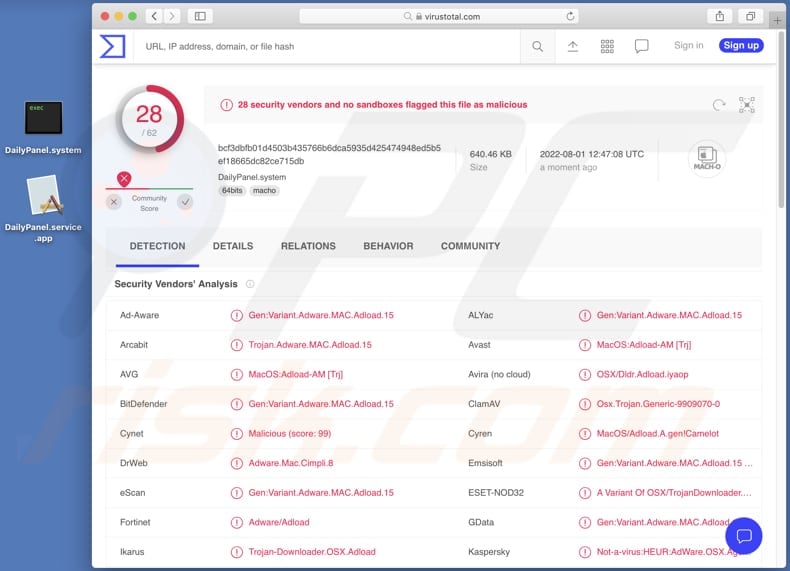This screenshot has height=571, width=790.
Task: Click Cynet result Malicious (score: 99)
Action: [x=289, y=433]
